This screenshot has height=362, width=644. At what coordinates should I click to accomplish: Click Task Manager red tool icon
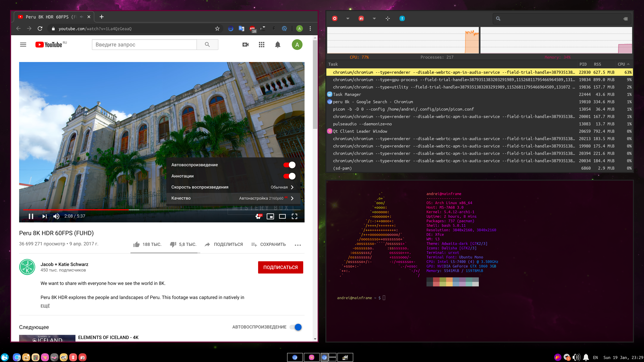click(361, 18)
